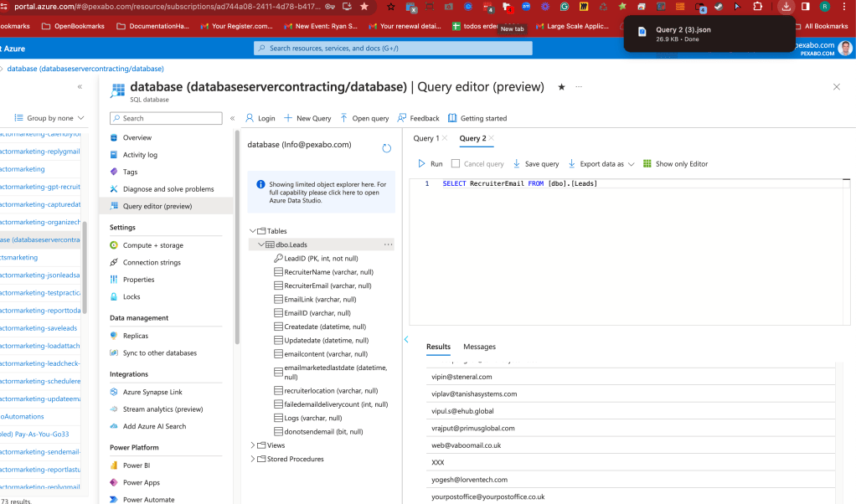The width and height of the screenshot is (856, 504).
Task: Open Power BI item
Action: pos(136,465)
